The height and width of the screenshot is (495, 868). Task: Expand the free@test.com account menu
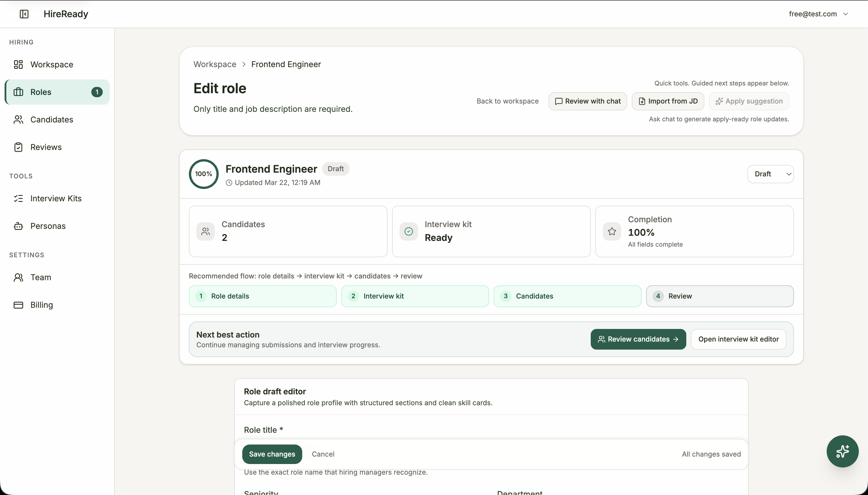coord(819,14)
